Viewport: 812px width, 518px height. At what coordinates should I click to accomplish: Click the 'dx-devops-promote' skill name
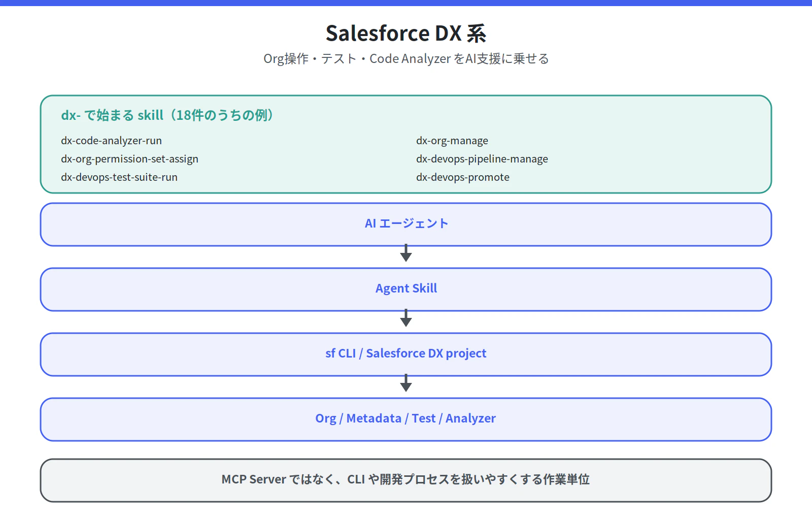pyautogui.click(x=463, y=177)
